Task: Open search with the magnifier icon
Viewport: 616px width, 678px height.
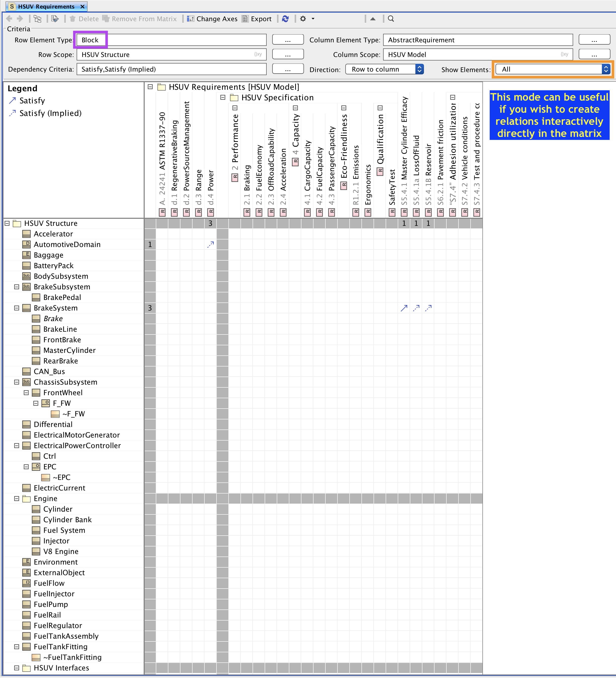Action: [390, 19]
